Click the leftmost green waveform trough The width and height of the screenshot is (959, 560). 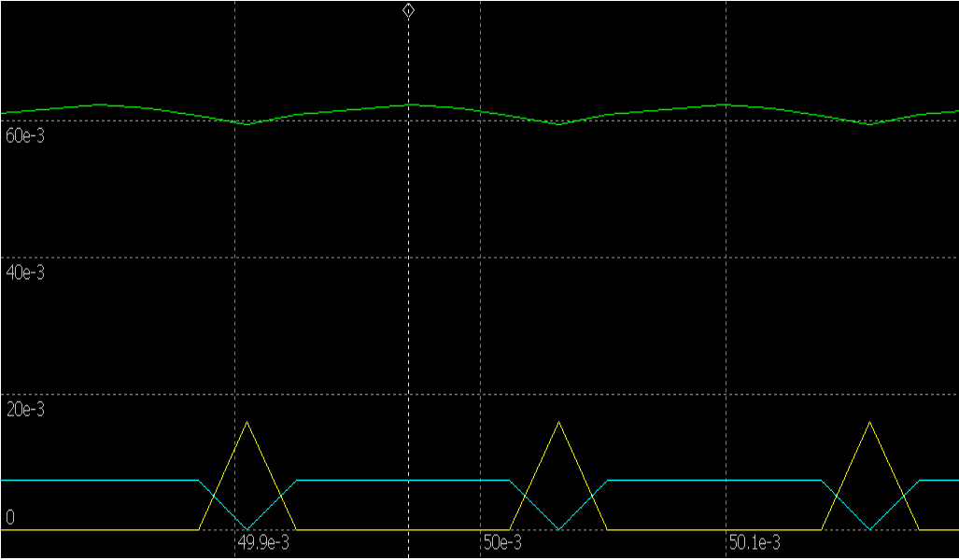(246, 123)
